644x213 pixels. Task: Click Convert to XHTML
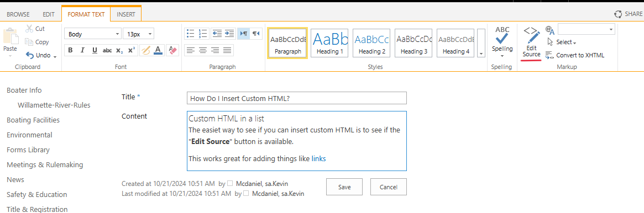[575, 55]
